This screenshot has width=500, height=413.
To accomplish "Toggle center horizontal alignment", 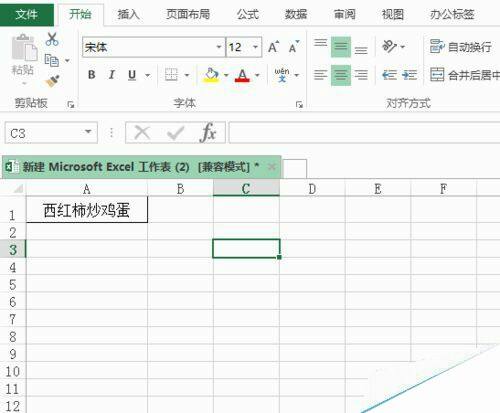I will (x=341, y=75).
